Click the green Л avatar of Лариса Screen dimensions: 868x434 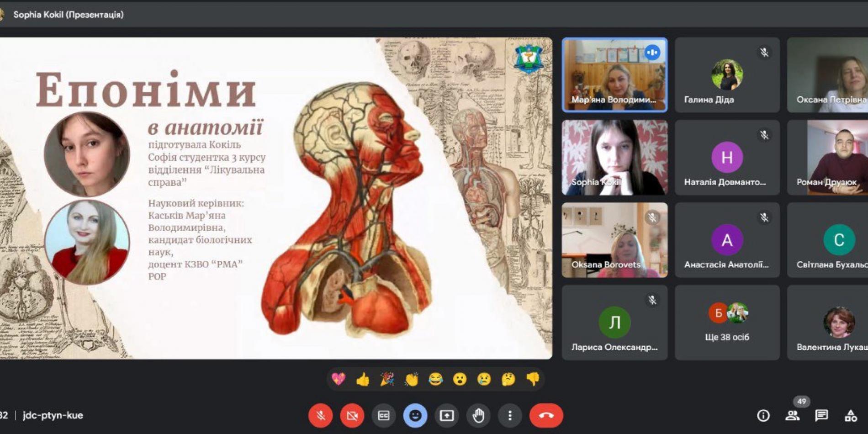coord(614,322)
